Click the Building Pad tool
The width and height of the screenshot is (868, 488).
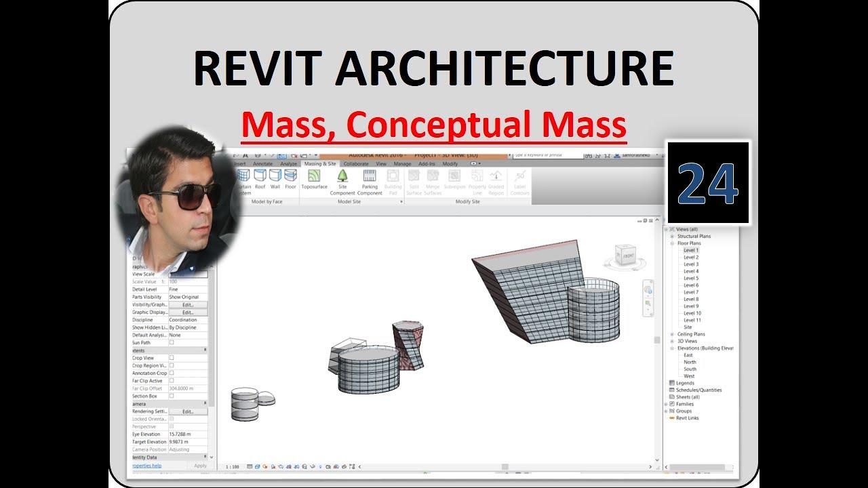393,182
